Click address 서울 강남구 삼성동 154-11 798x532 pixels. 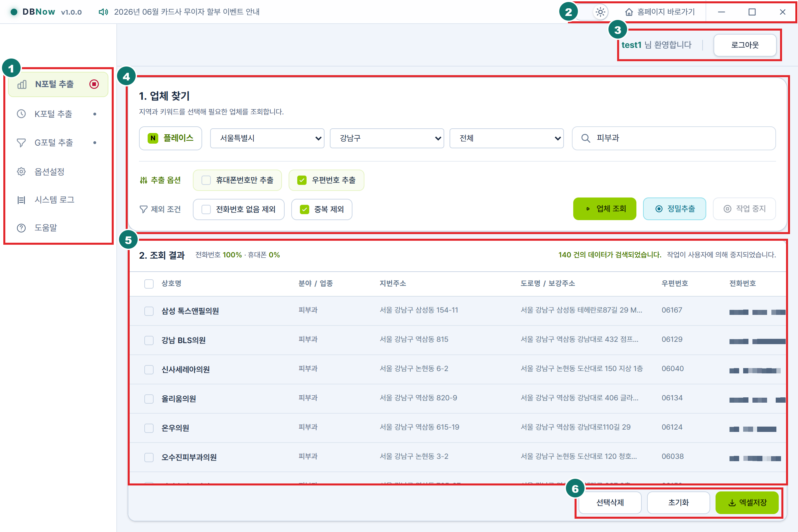(x=419, y=310)
